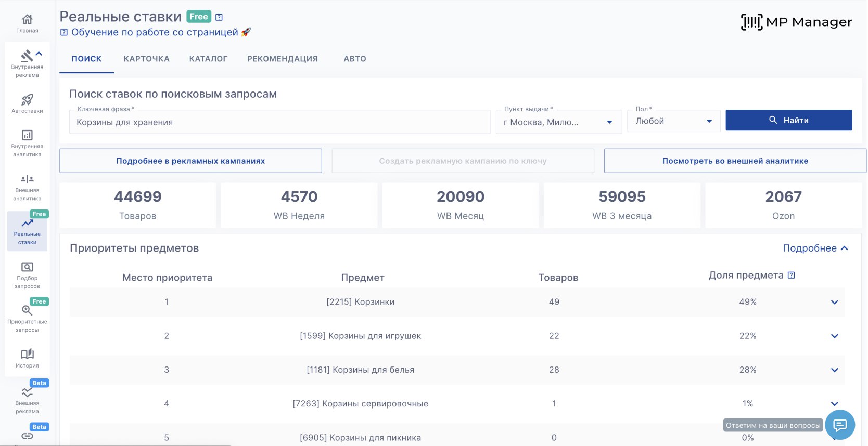This screenshot has width=868, height=446.
Task: Expand the Корзины для белья row
Action: pos(834,370)
